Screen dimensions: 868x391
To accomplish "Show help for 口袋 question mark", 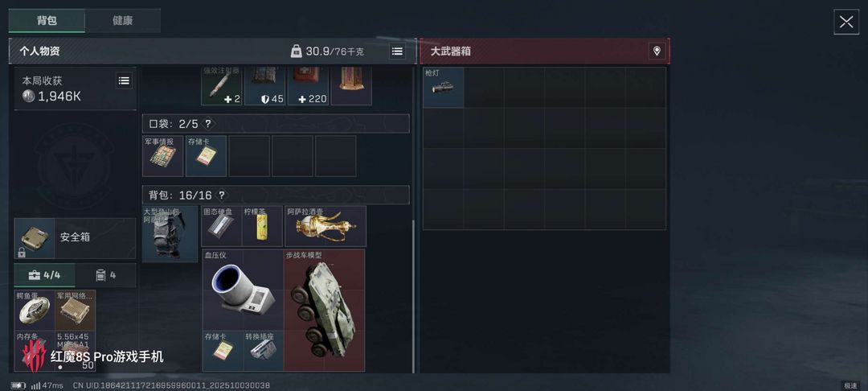I will pyautogui.click(x=208, y=124).
